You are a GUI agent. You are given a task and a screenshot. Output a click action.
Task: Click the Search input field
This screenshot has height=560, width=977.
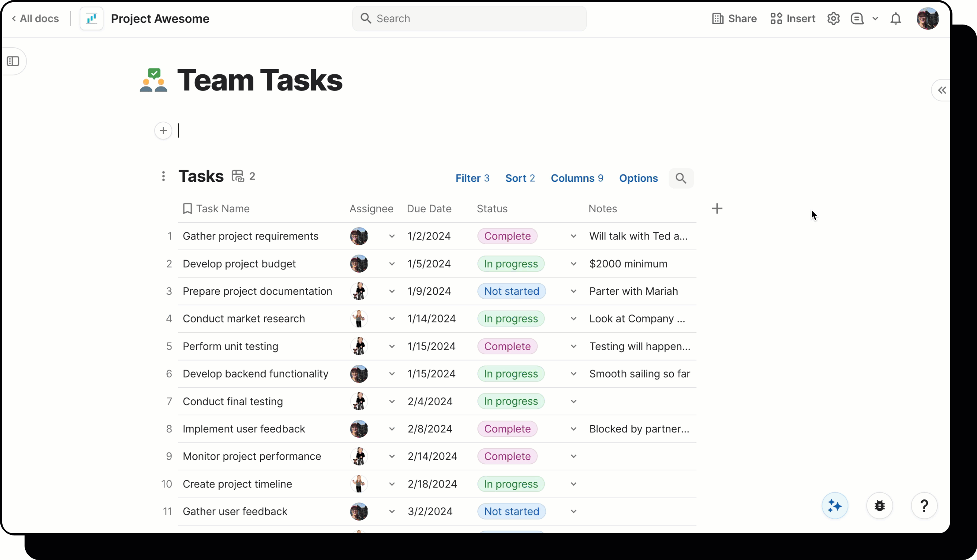pos(470,19)
